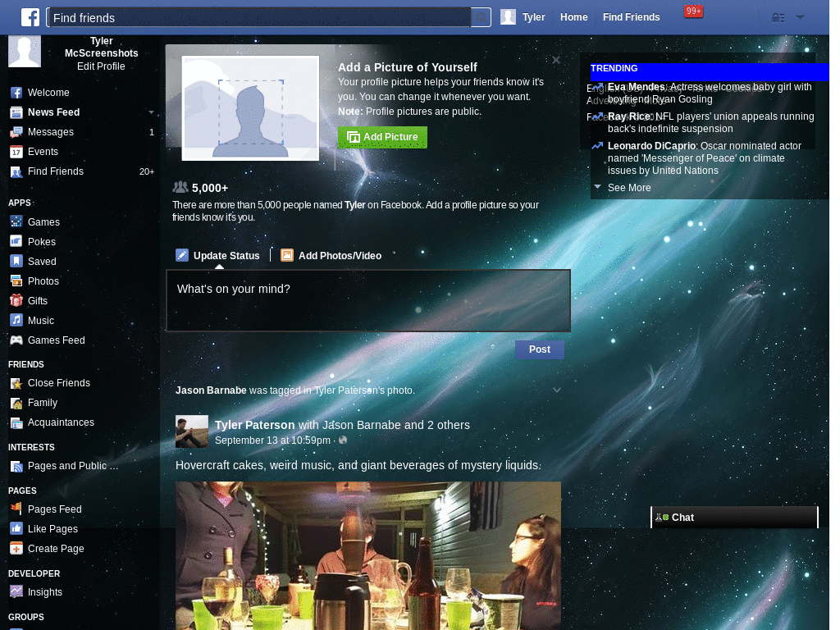
Task: Open the Leonardo DiCaprio trending story
Action: point(705,158)
